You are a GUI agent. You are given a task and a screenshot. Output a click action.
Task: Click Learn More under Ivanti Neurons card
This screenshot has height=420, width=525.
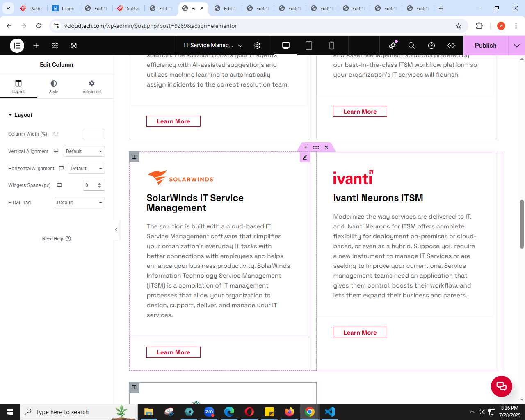click(360, 333)
